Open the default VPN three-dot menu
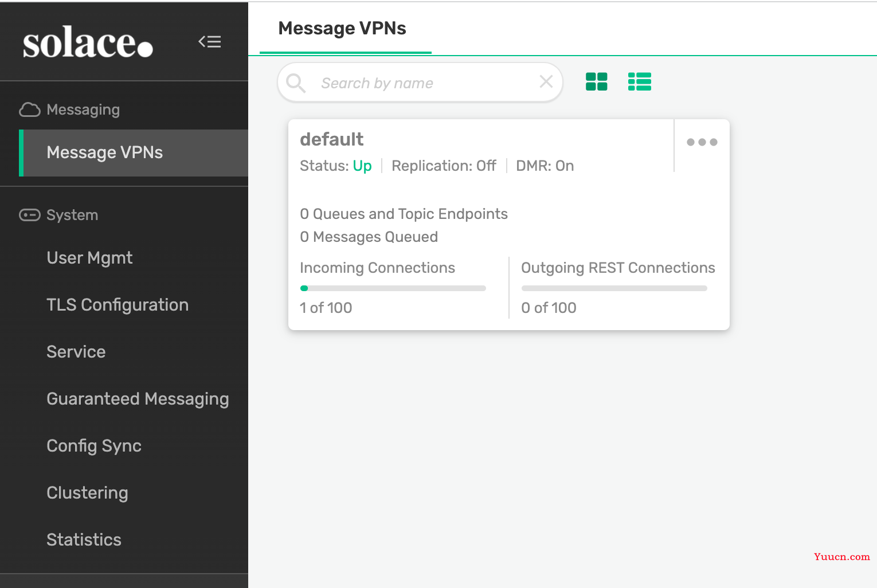Screen dimensions: 877x588 click(702, 142)
